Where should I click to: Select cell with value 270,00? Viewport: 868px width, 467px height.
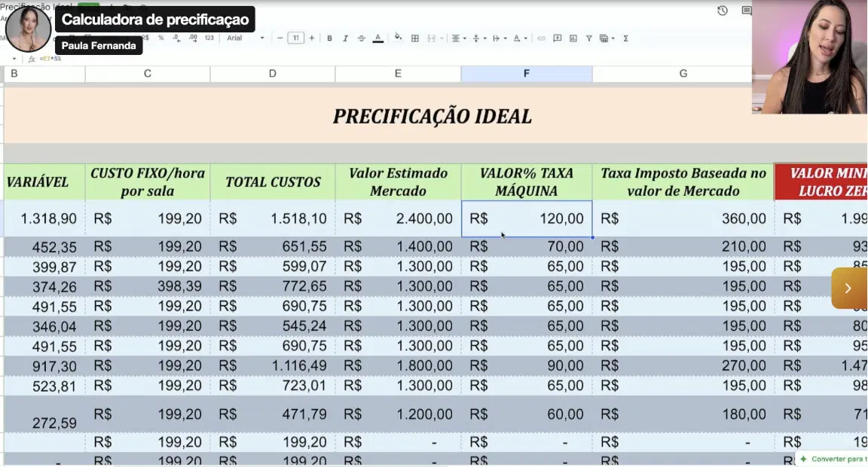pyautogui.click(x=683, y=366)
